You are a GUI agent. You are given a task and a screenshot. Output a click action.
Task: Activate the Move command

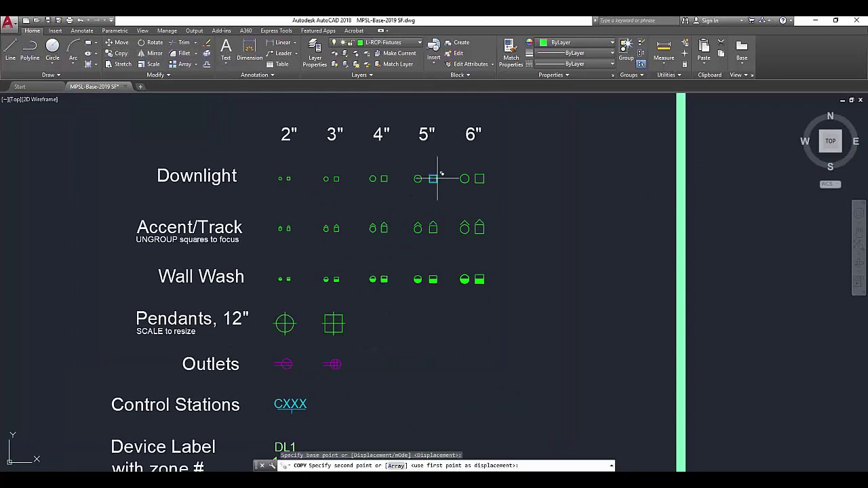[117, 42]
